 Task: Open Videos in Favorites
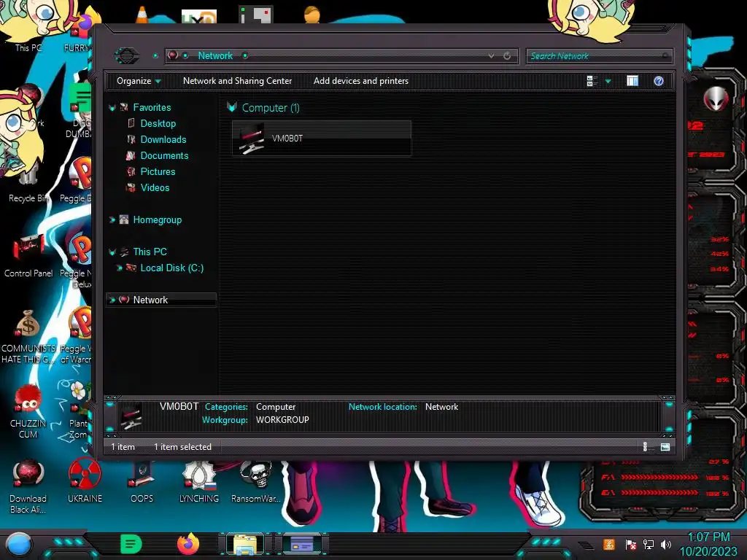[x=155, y=187]
